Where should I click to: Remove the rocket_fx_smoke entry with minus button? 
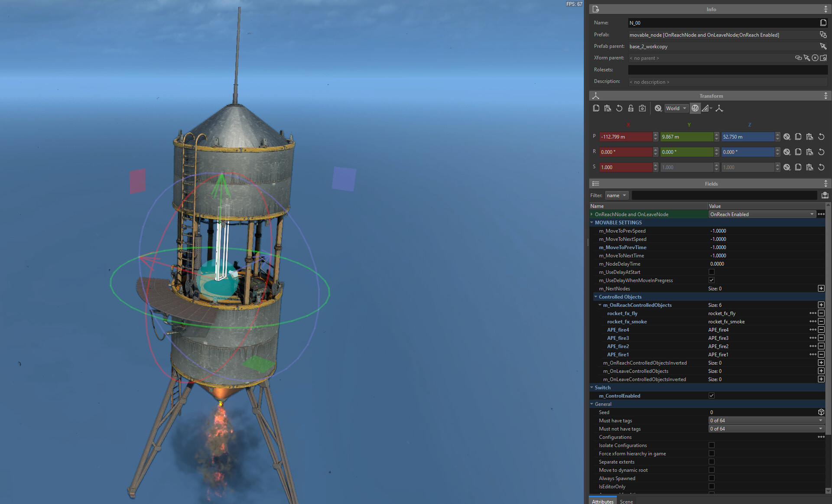click(x=821, y=322)
